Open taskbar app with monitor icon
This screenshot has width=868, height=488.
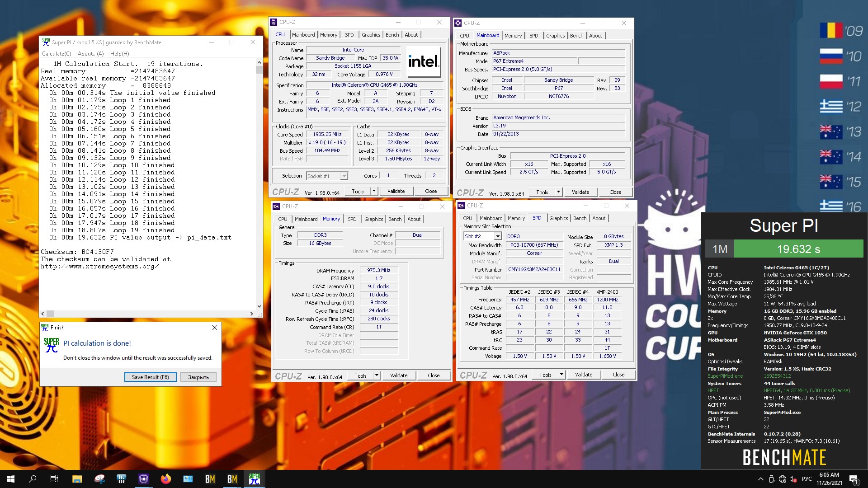pyautogui.click(x=188, y=479)
